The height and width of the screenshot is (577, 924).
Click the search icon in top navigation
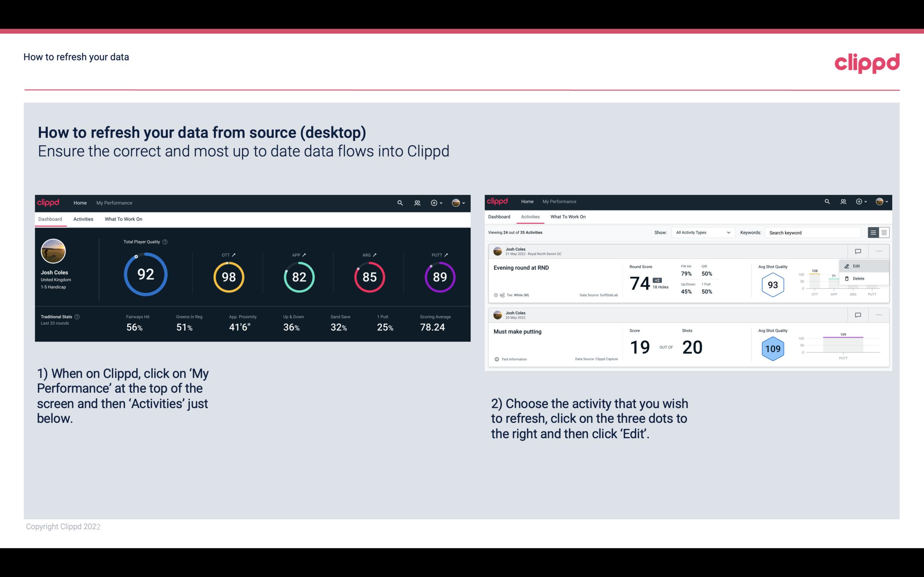400,202
